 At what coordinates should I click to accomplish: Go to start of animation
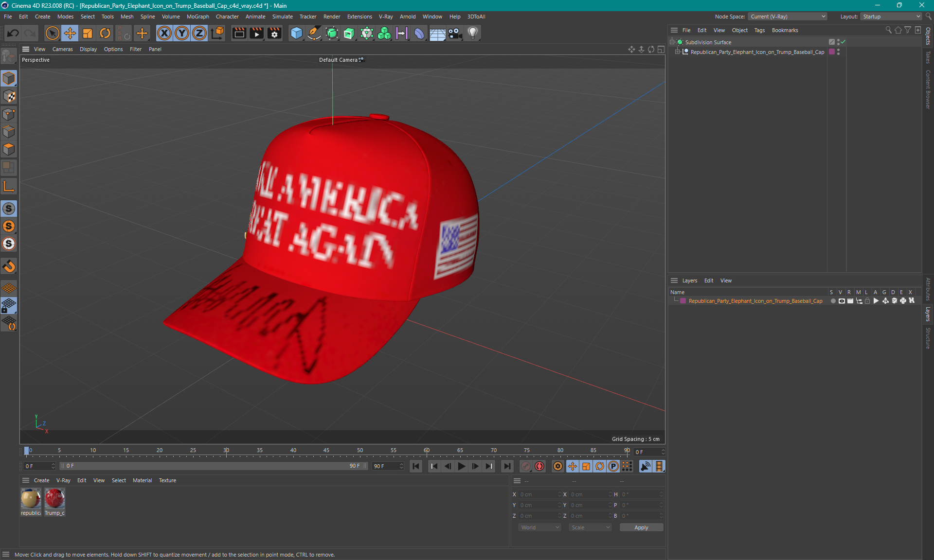tap(416, 466)
